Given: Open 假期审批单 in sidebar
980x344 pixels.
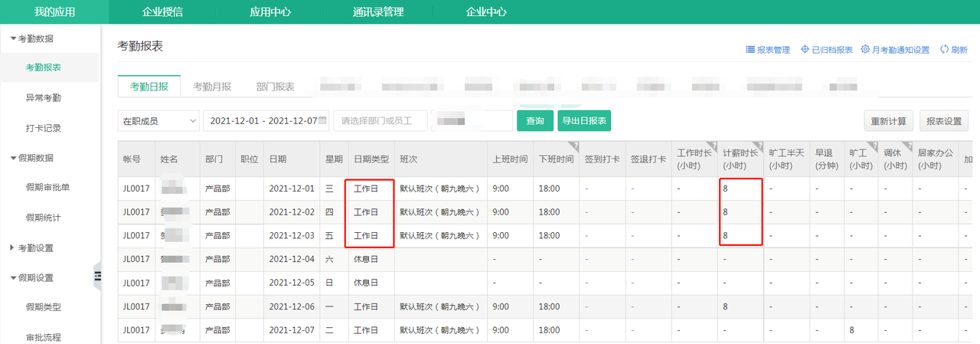Looking at the screenshot, I should click(49, 188).
